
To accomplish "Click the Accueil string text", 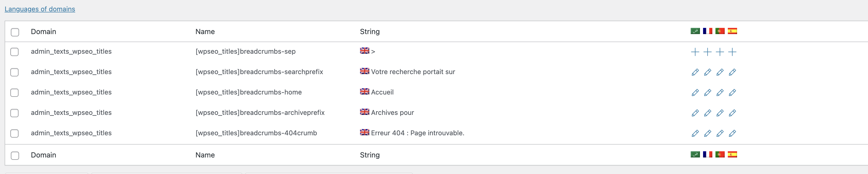I will (x=382, y=92).
